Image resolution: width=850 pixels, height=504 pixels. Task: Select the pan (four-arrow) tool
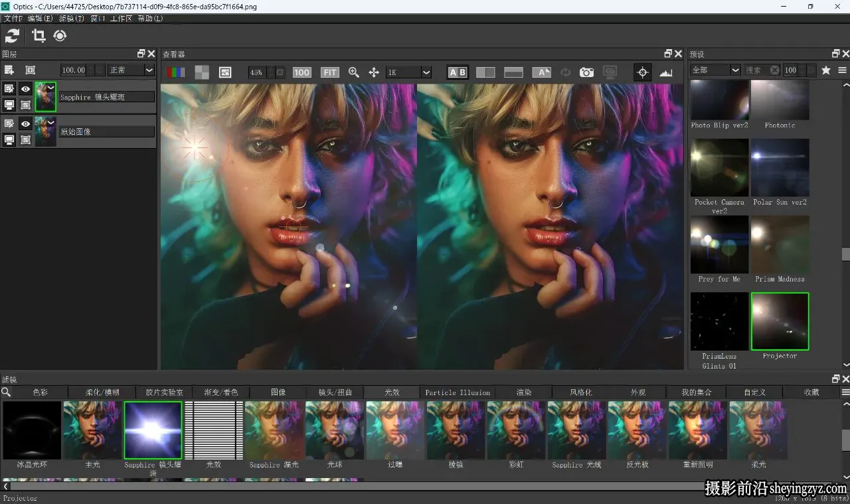pos(374,72)
